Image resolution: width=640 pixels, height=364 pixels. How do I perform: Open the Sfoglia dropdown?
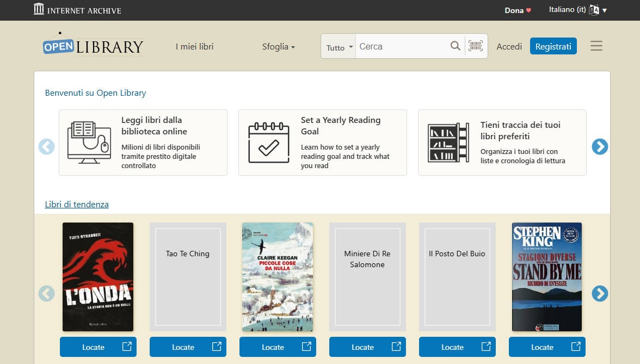point(278,47)
